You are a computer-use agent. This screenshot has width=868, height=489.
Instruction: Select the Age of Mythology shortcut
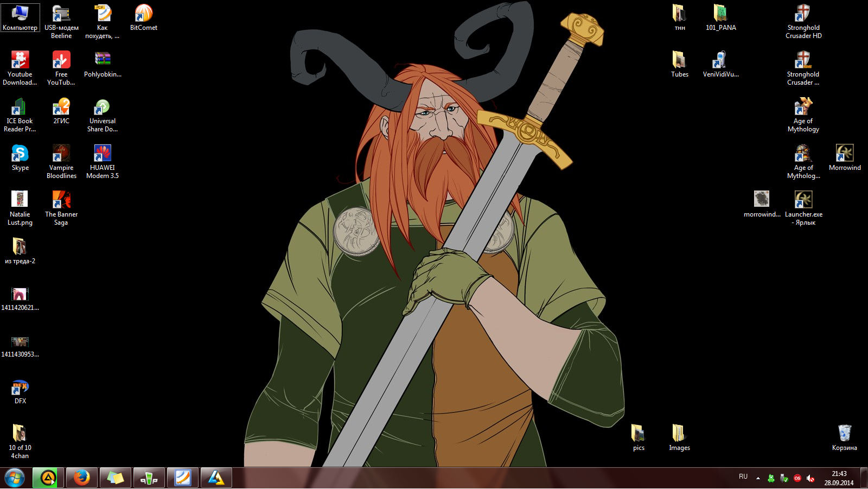click(x=803, y=115)
